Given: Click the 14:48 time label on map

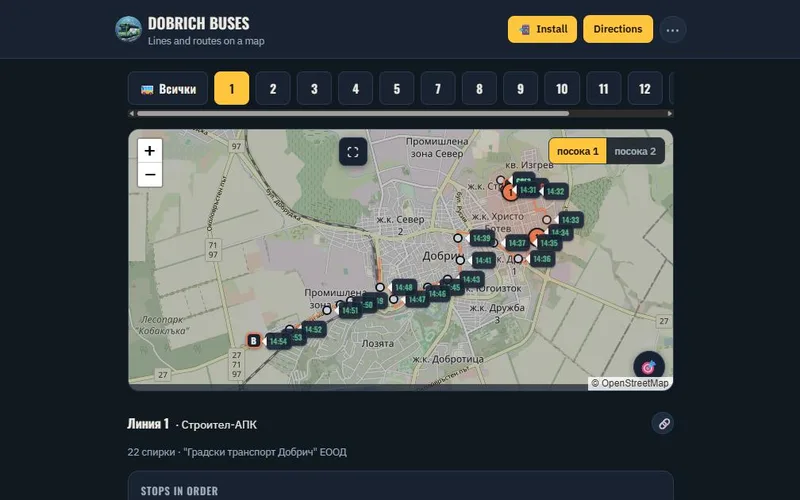Looking at the screenshot, I should [x=404, y=287].
